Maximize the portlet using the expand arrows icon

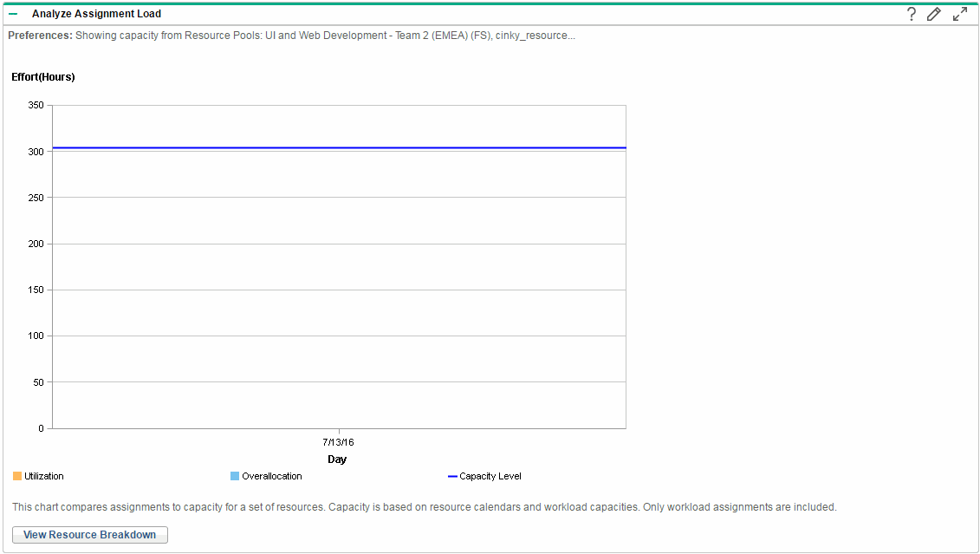pyautogui.click(x=959, y=14)
